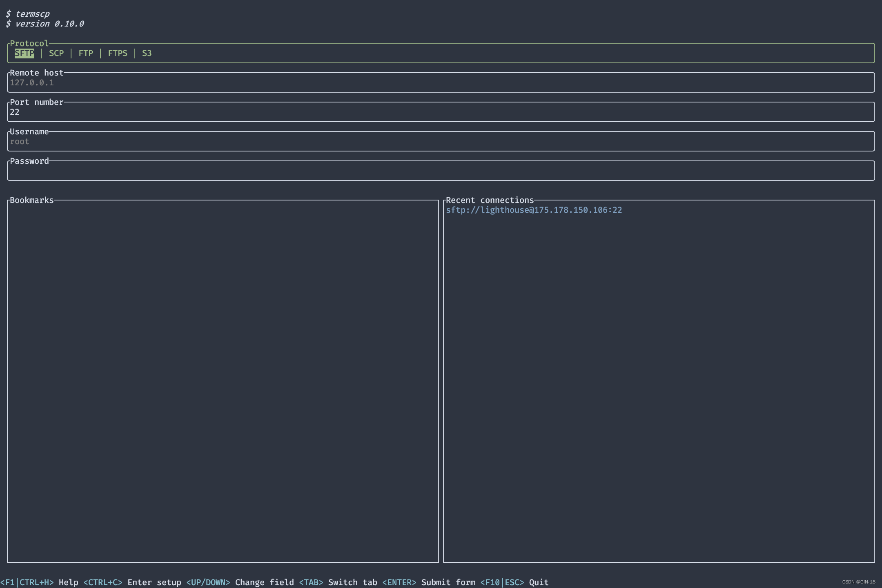Image resolution: width=882 pixels, height=588 pixels.
Task: Click into the Username field
Action: 440,142
